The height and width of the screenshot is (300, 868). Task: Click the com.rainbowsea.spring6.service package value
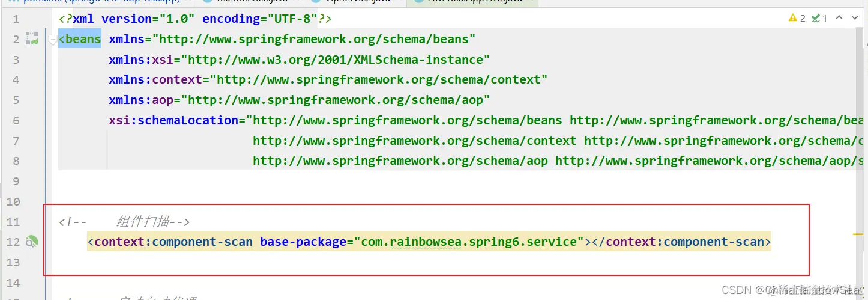pyautogui.click(x=468, y=242)
